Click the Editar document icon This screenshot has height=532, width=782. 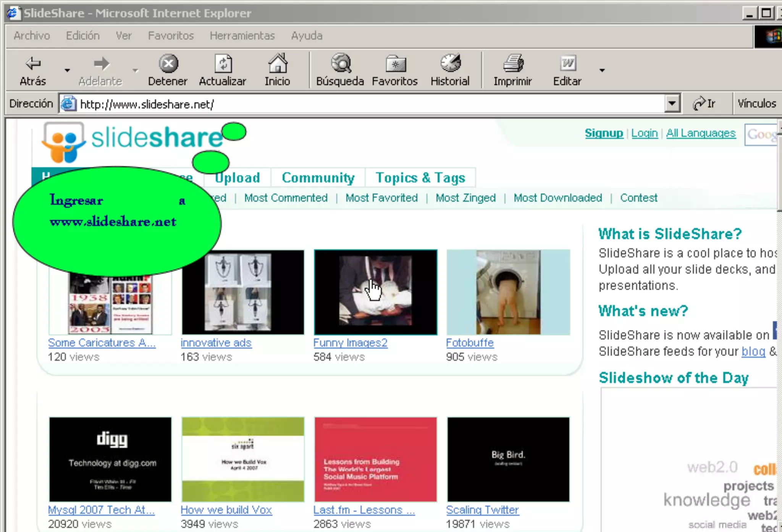(567, 63)
